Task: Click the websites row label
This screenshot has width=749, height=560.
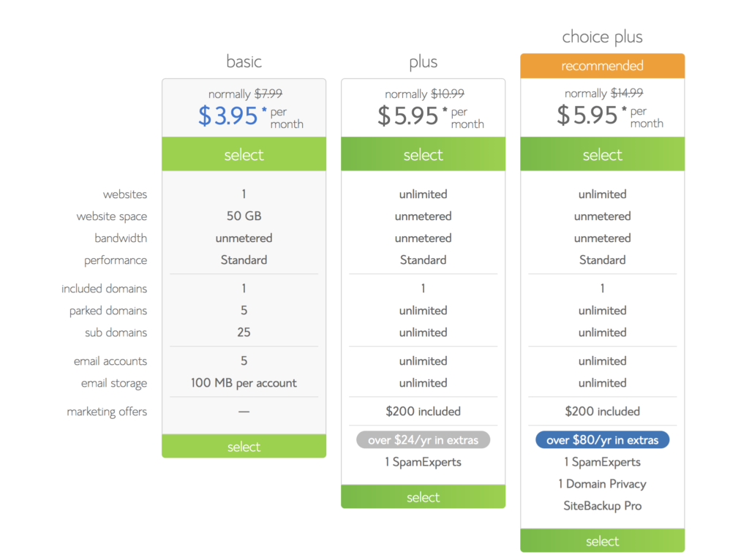Action: (126, 194)
